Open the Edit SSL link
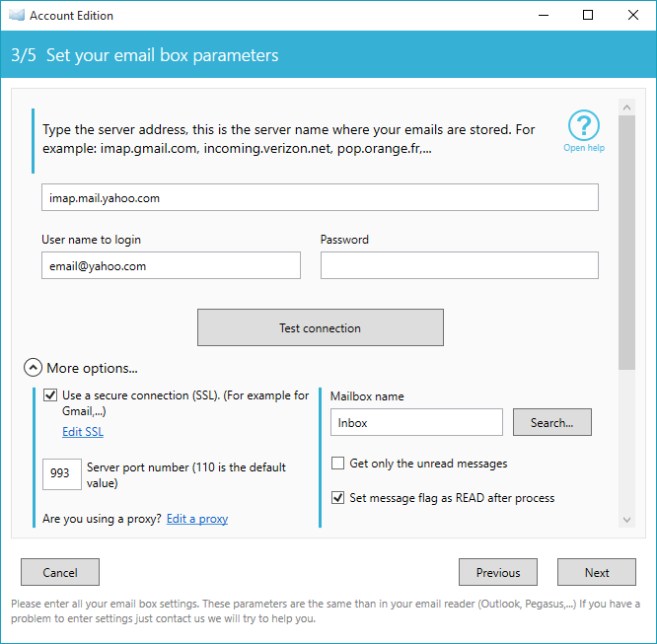Viewport: 657px width, 644px height. 83,432
